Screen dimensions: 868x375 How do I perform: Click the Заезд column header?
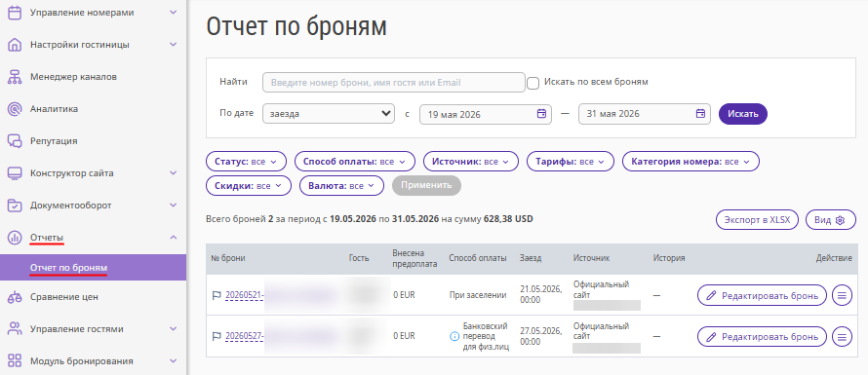(531, 258)
